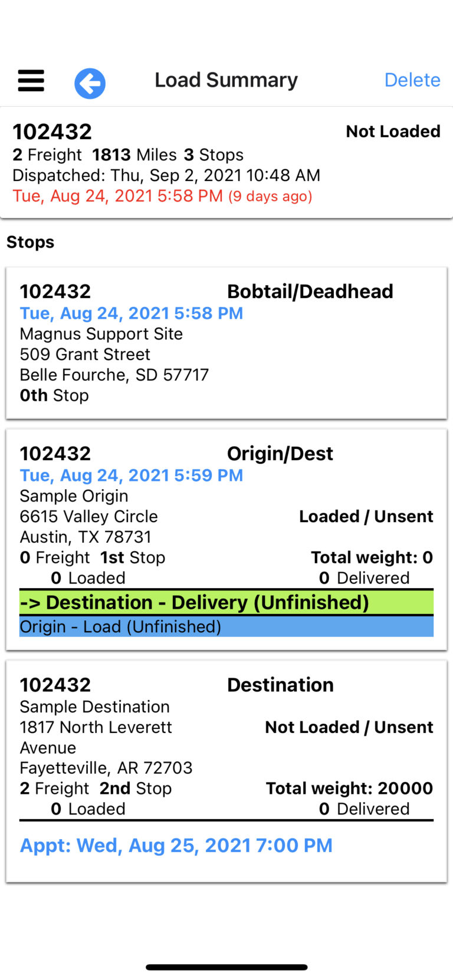Open the Wed, Aug 25 appointment link
Viewport: 453px width, 980px height.
176,846
